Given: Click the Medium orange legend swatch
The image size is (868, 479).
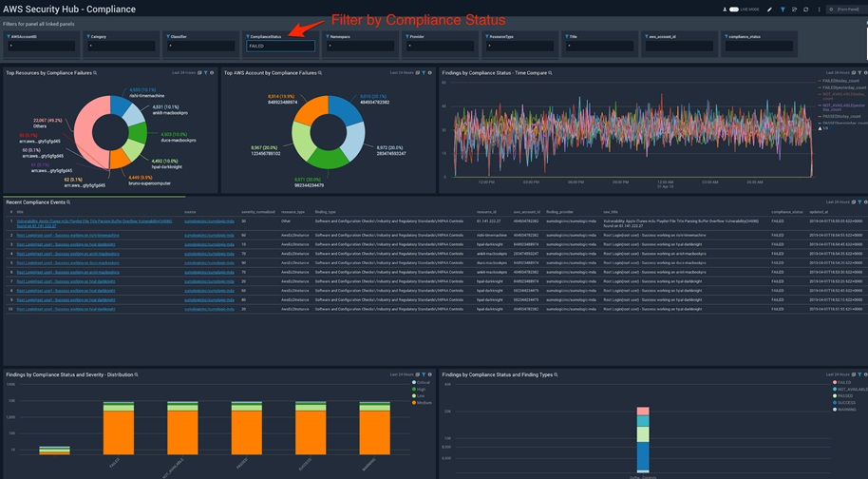Looking at the screenshot, I should pyautogui.click(x=414, y=403).
